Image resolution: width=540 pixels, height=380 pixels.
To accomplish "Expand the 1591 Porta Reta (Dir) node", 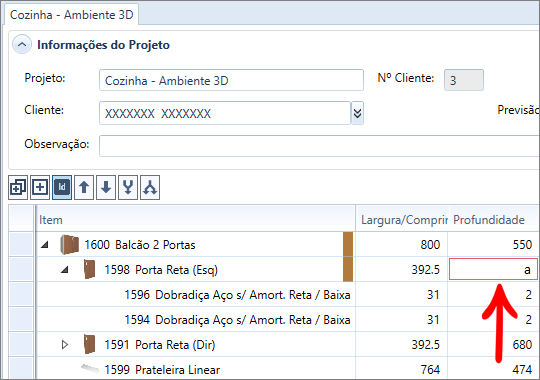I will [x=65, y=345].
